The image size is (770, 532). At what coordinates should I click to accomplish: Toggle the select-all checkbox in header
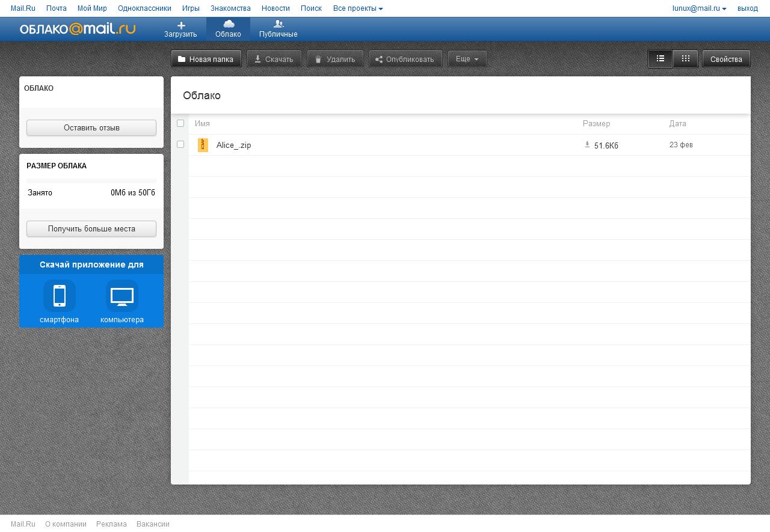(x=180, y=123)
